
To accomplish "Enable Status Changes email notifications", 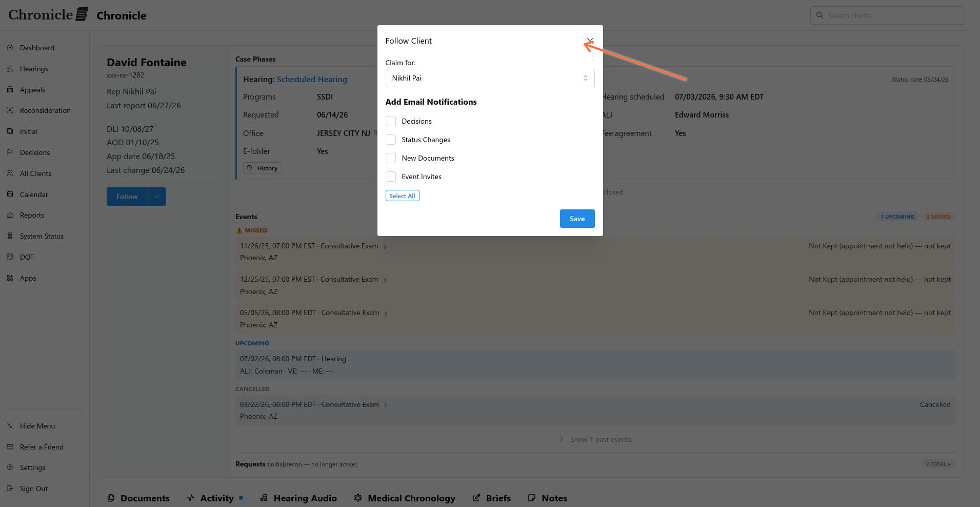I will tap(391, 140).
